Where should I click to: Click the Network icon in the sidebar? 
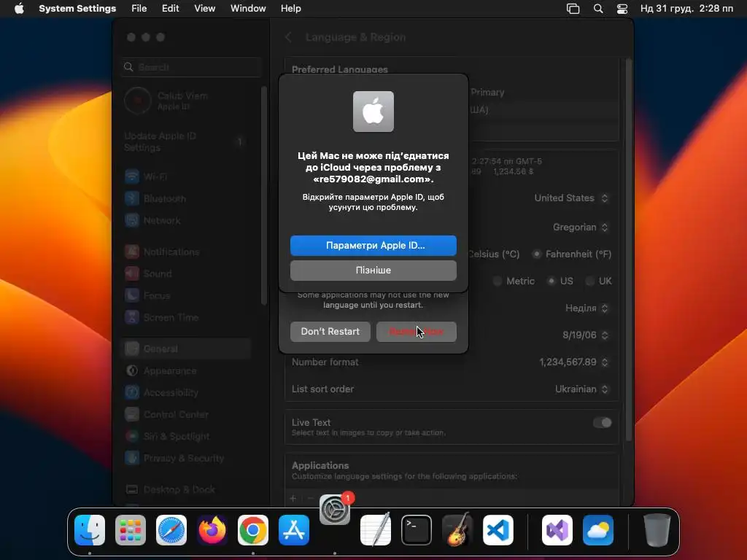click(131, 220)
